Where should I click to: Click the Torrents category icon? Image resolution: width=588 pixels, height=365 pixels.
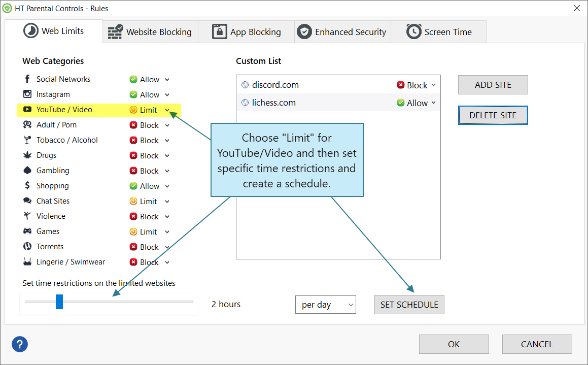27,246
